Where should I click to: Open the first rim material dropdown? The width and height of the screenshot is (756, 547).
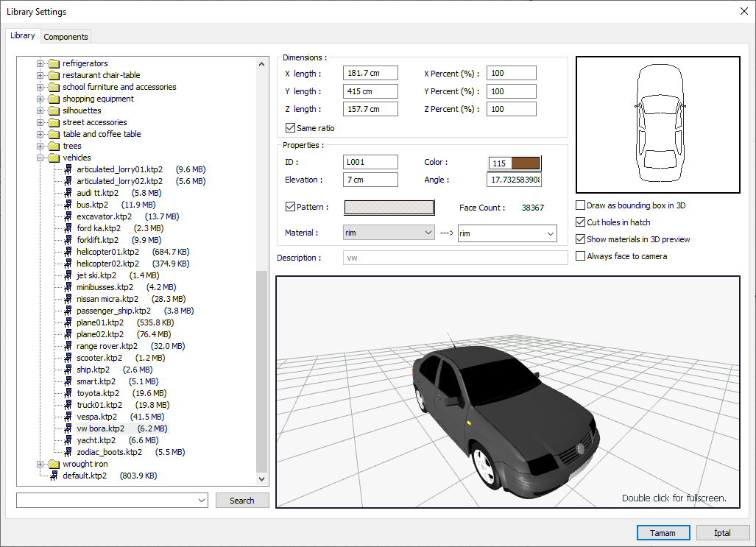pos(389,233)
